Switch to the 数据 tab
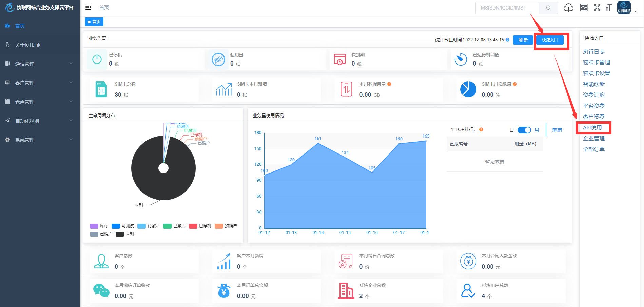Image resolution: width=644 pixels, height=307 pixels. pyautogui.click(x=557, y=130)
